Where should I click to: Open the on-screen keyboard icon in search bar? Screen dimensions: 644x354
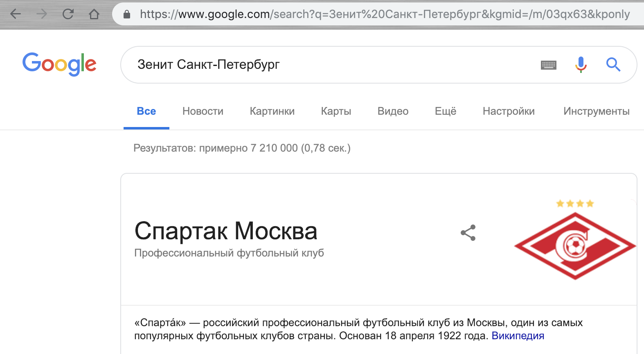[x=549, y=64]
